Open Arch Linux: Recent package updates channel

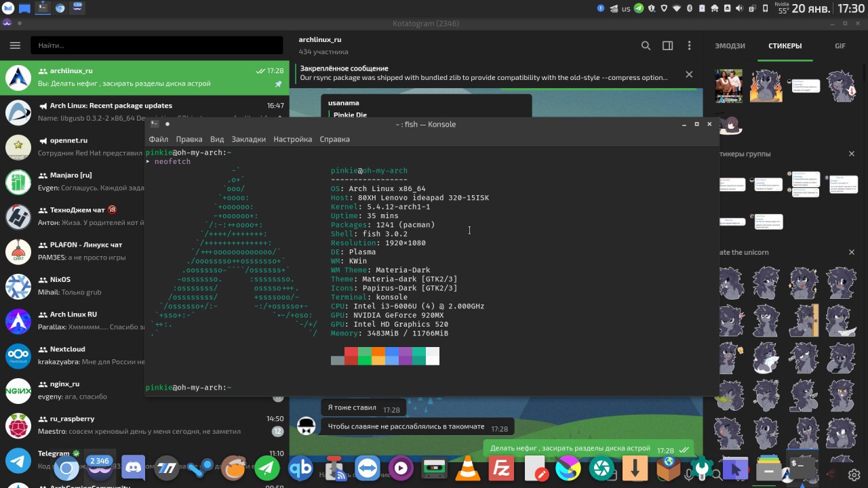tap(144, 112)
